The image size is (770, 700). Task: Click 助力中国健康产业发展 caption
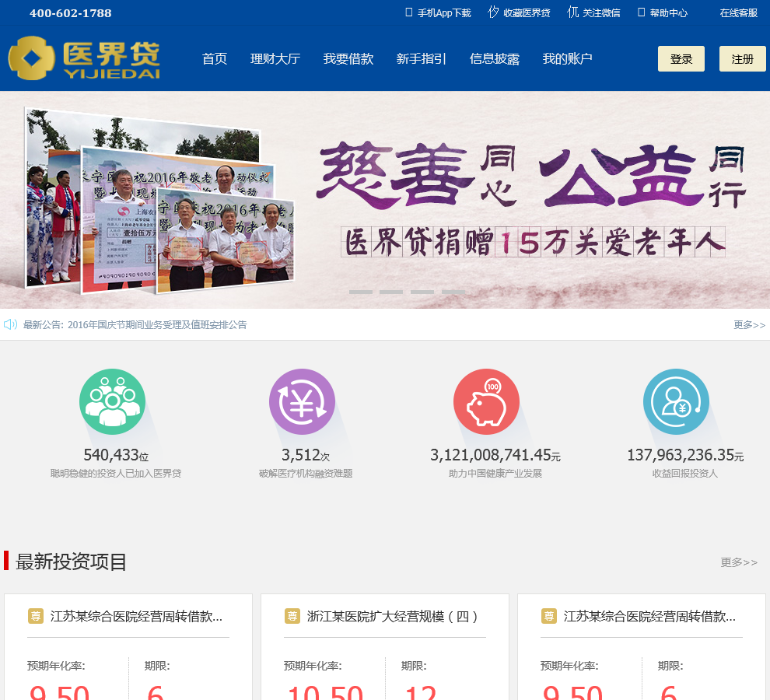[x=495, y=473]
